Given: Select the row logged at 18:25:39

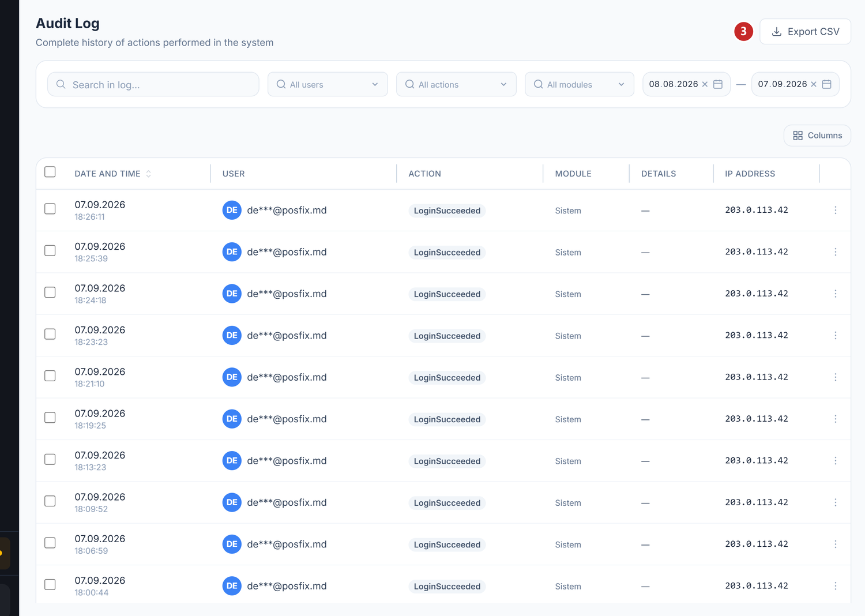Looking at the screenshot, I should tap(50, 250).
